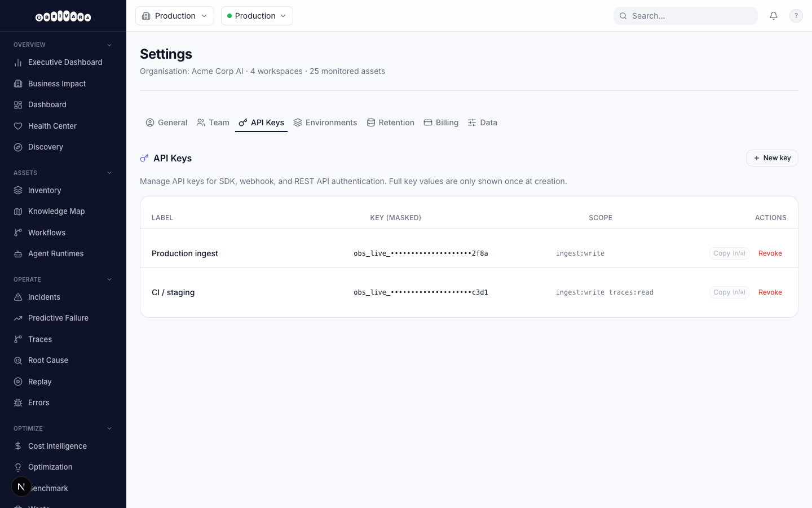Image resolution: width=812 pixels, height=508 pixels.
Task: Switch to the Environments tab
Action: coord(325,122)
